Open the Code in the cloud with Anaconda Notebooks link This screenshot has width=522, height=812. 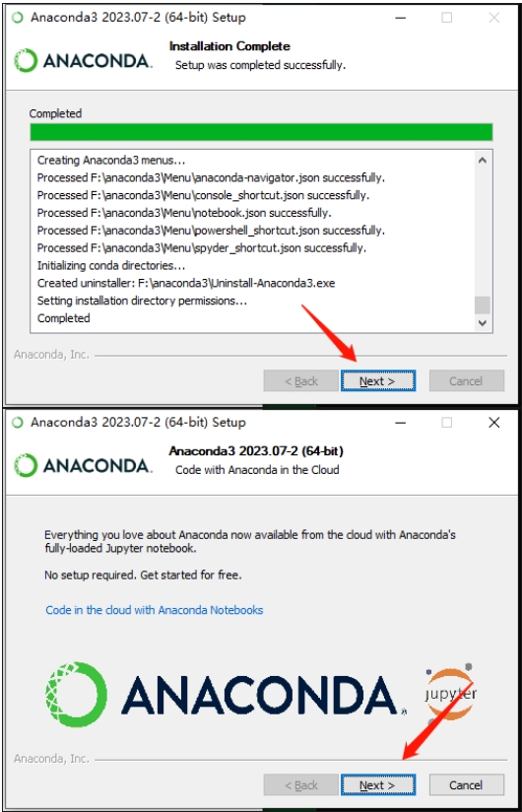[x=155, y=610]
